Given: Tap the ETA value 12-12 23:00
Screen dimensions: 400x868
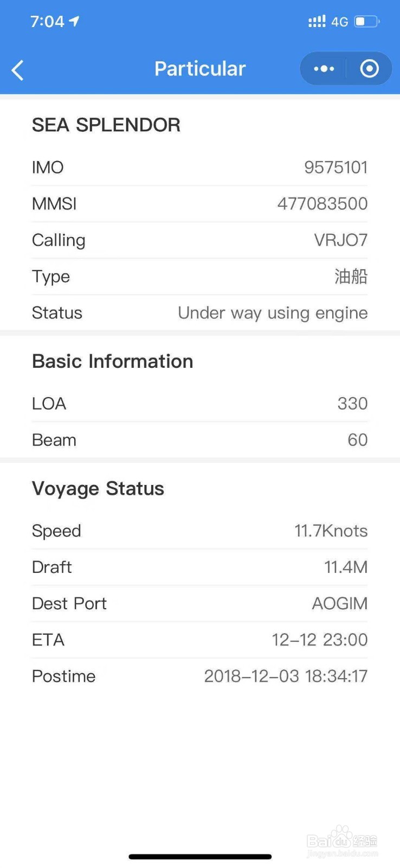Looking at the screenshot, I should coord(319,640).
